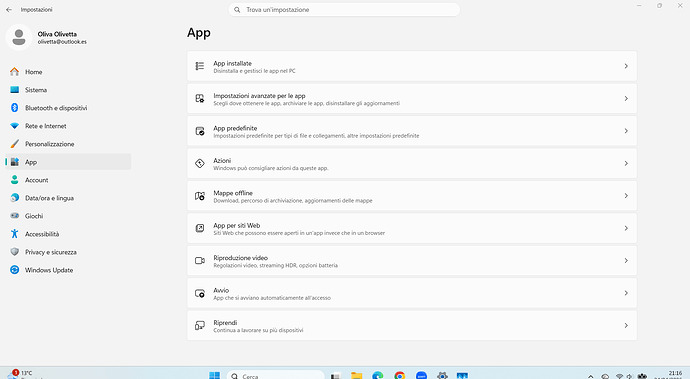The height and width of the screenshot is (379, 690).
Task: Click the Oliva Olivetta profile avatar
Action: click(19, 37)
